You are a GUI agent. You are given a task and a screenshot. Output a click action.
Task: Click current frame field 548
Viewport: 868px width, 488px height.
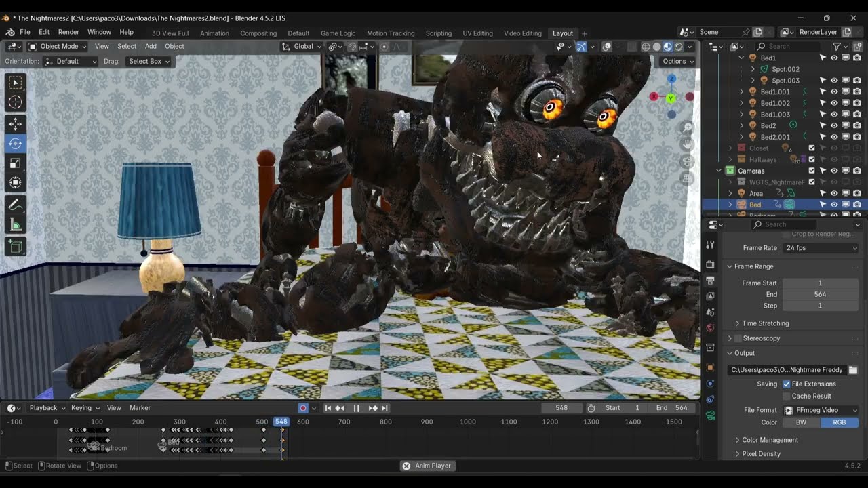561,408
